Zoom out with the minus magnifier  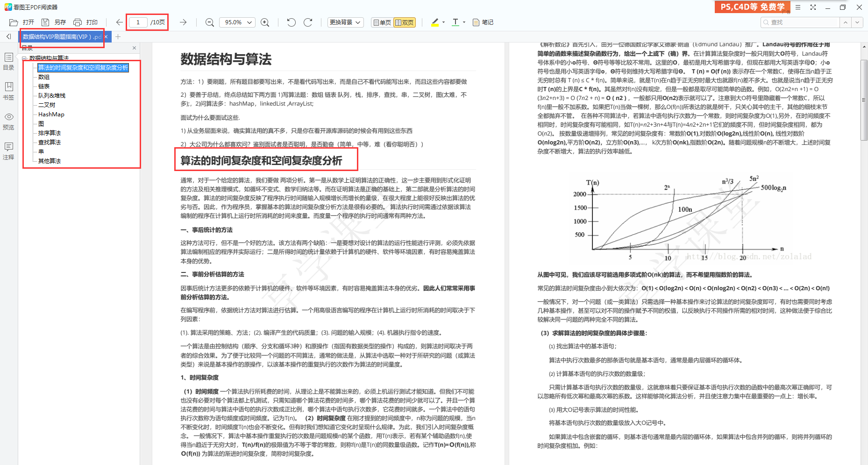pos(210,22)
